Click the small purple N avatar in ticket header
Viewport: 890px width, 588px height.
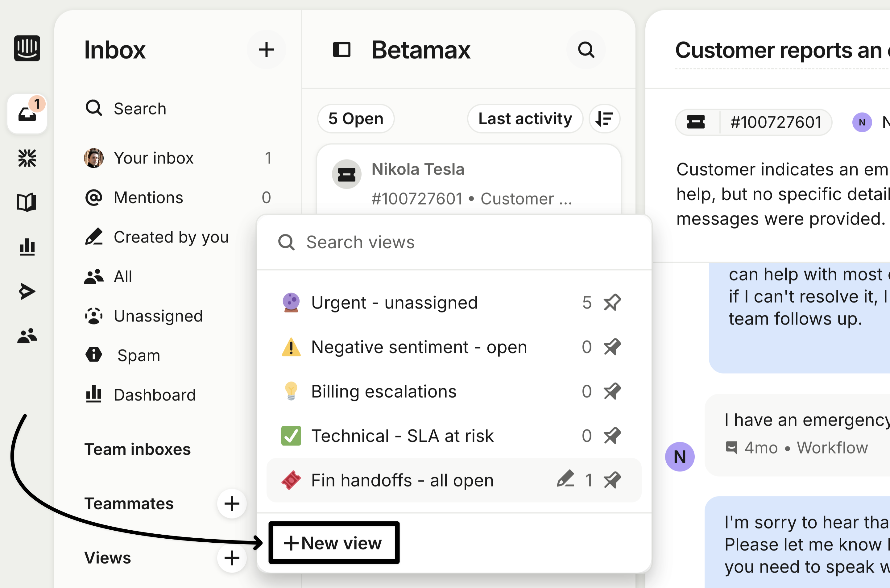[x=862, y=122]
